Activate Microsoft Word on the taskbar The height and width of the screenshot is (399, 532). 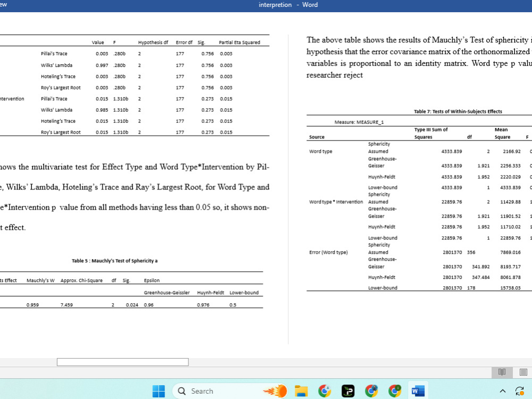tap(418, 391)
